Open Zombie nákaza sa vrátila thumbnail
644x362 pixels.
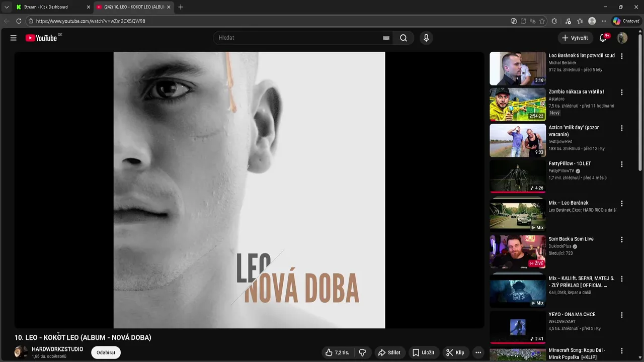pos(518,105)
